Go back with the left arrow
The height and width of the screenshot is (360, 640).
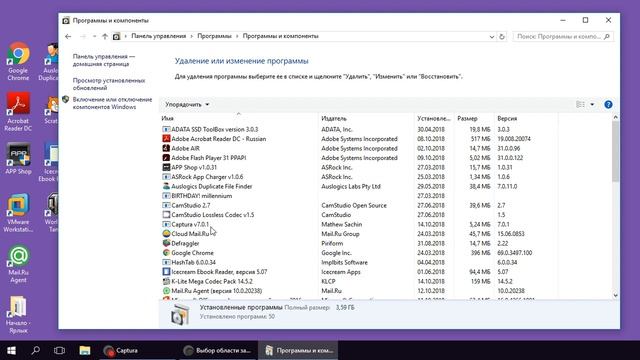tap(68, 36)
